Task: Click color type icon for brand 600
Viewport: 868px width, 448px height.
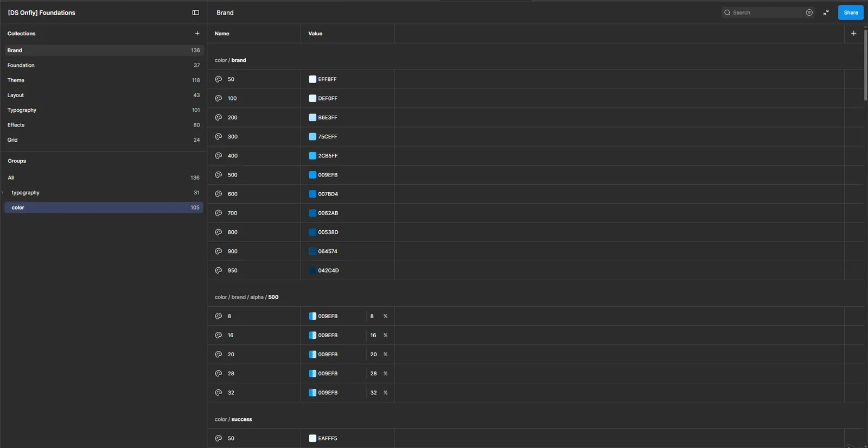Action: tap(219, 194)
